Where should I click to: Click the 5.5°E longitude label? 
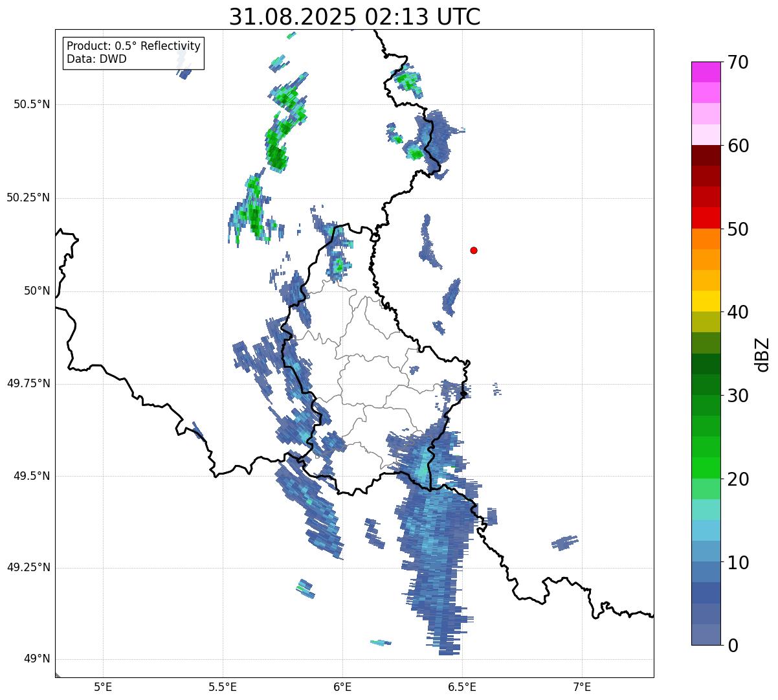223,686
